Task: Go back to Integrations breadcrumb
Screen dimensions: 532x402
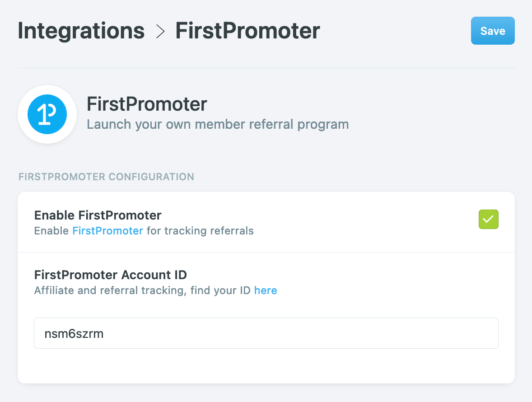Action: (x=81, y=31)
